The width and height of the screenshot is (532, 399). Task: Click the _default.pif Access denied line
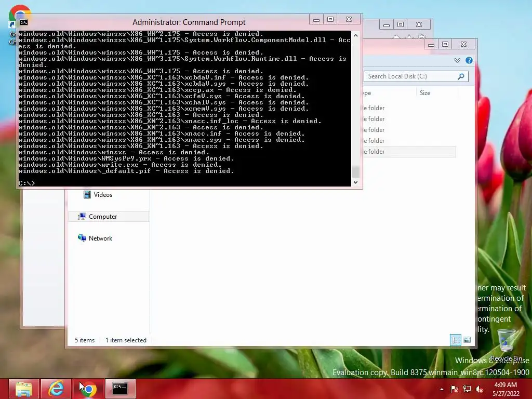(126, 171)
